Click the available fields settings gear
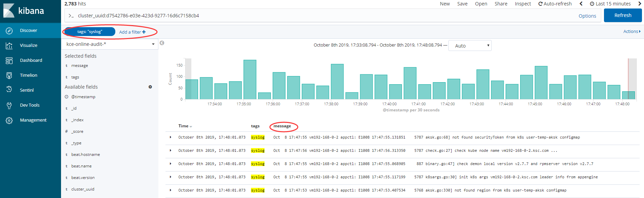644x198 pixels. click(150, 87)
